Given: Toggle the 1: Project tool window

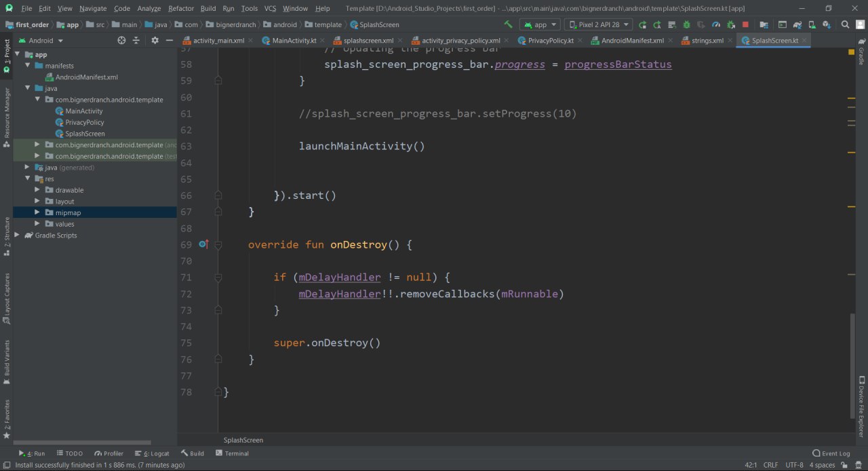Looking at the screenshot, I should click(x=7, y=56).
